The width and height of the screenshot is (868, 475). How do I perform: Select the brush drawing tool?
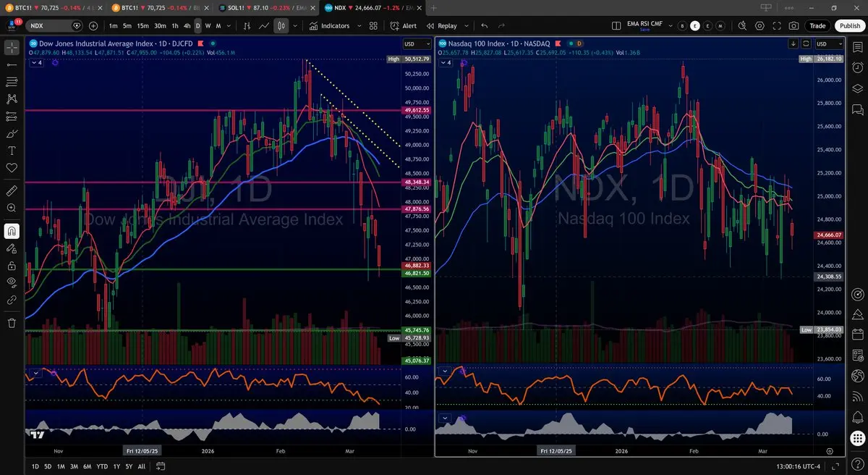point(12,133)
